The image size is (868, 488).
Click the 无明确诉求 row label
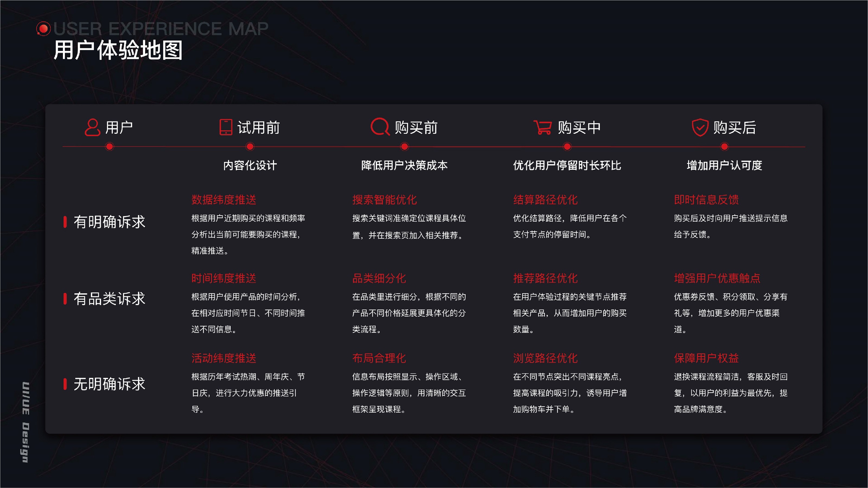tap(109, 384)
